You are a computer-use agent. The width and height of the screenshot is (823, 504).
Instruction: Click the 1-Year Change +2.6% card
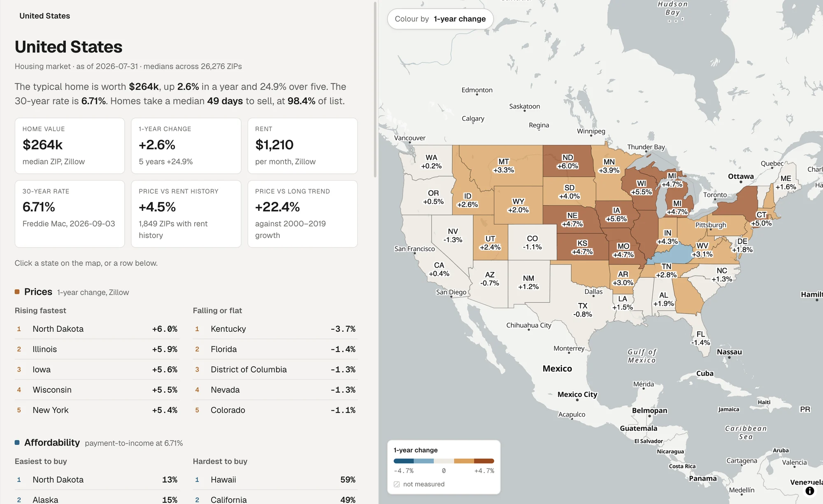(186, 146)
